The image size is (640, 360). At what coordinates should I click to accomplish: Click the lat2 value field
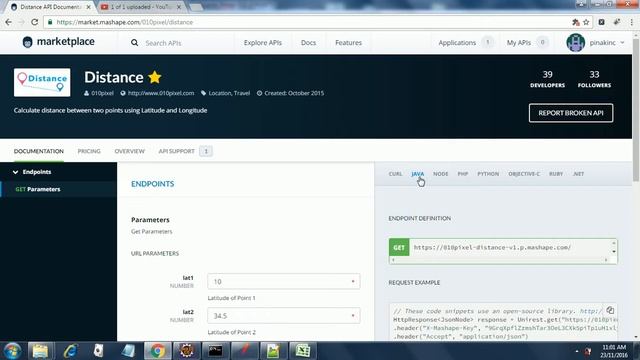(284, 316)
